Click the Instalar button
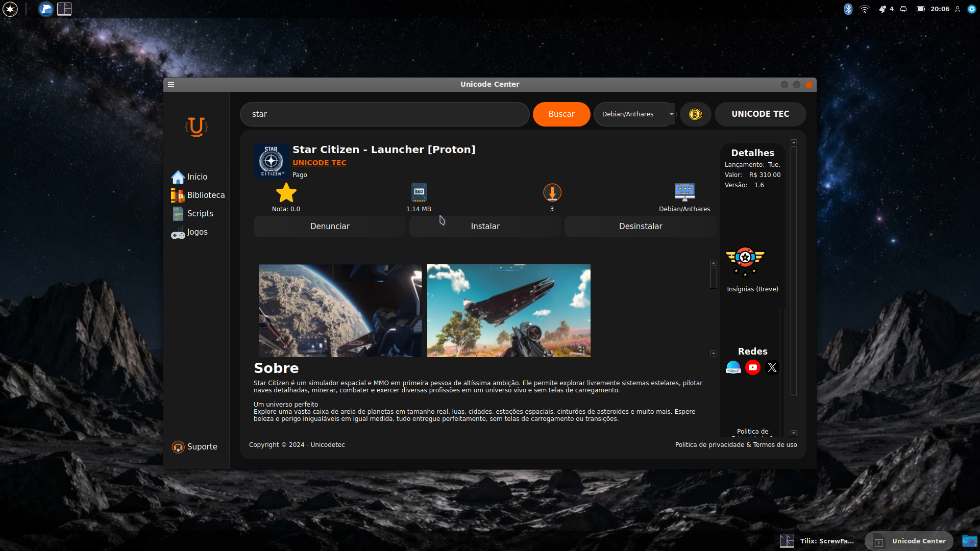The width and height of the screenshot is (980, 551). click(x=485, y=227)
